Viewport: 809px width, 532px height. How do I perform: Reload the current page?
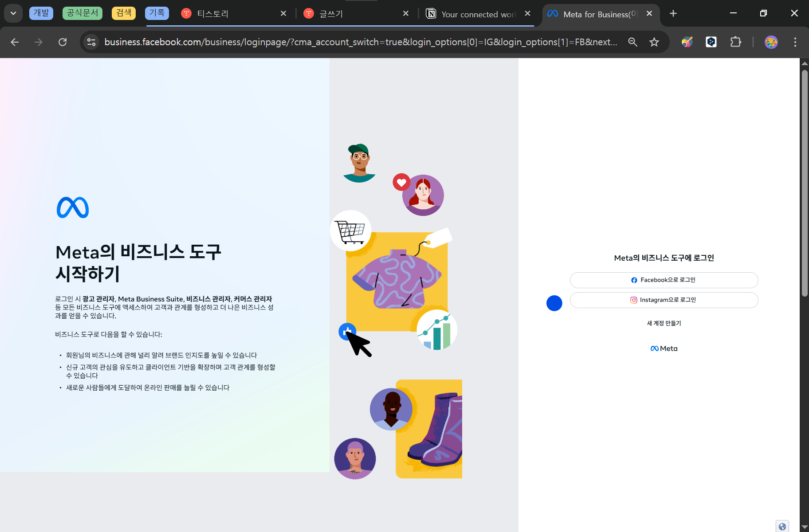pyautogui.click(x=63, y=42)
